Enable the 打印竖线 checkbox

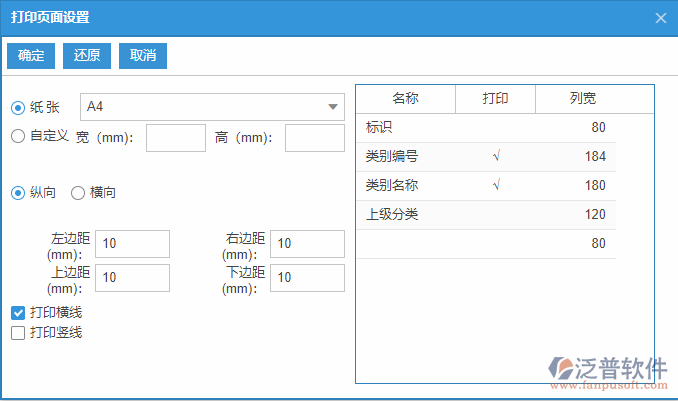(18, 333)
